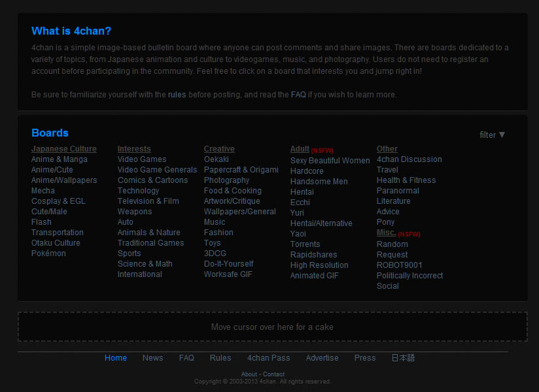539x392 pixels.
Task: Open the Science & Math board
Action: tap(145, 264)
